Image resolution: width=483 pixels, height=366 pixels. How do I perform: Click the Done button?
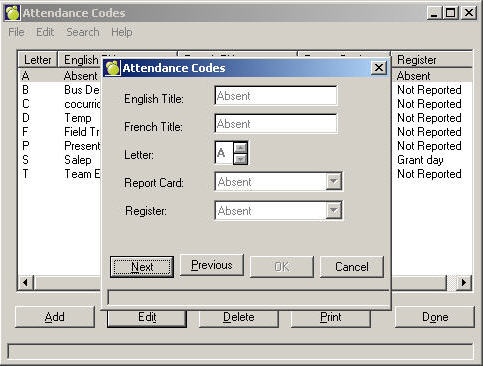click(x=435, y=317)
